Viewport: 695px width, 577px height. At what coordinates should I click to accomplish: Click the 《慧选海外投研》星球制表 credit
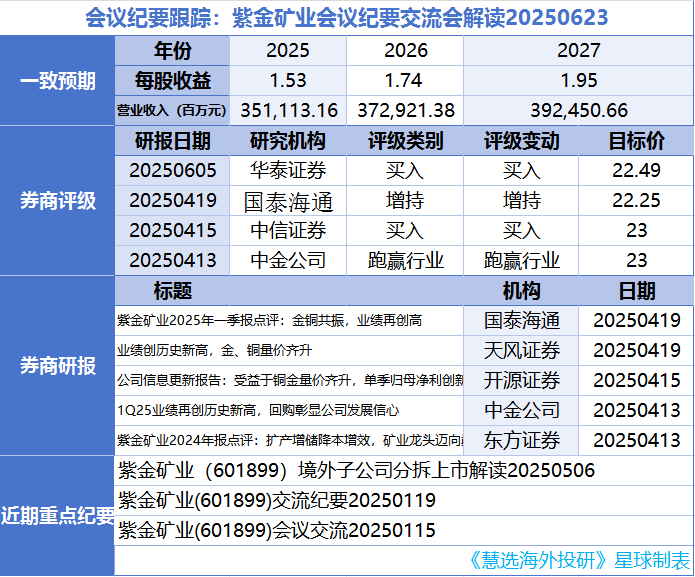pos(579,561)
